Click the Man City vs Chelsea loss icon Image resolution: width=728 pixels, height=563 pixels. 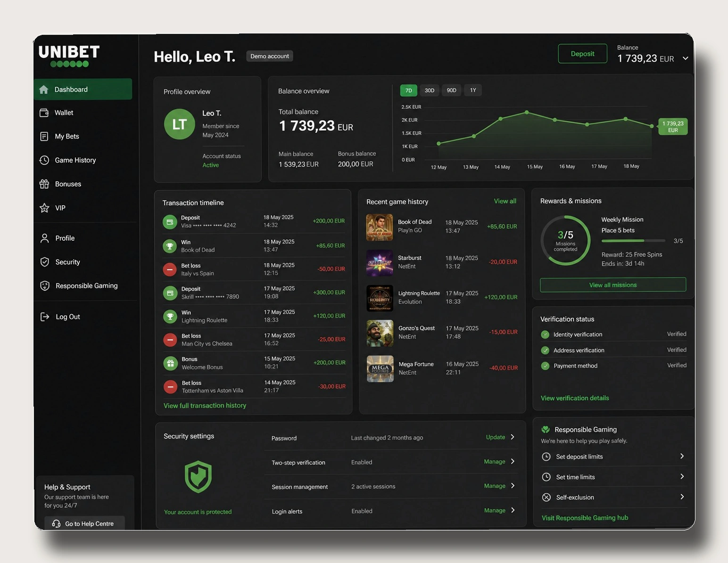pos(170,340)
